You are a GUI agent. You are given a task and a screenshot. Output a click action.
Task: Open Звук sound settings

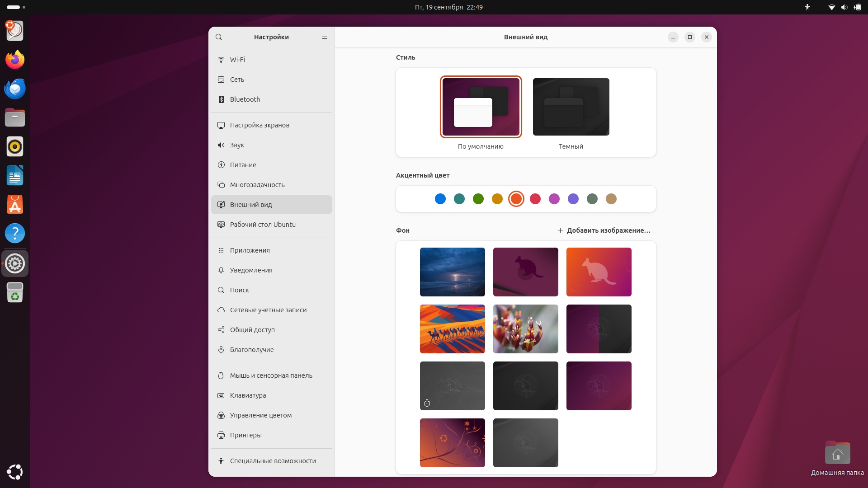[272, 145]
